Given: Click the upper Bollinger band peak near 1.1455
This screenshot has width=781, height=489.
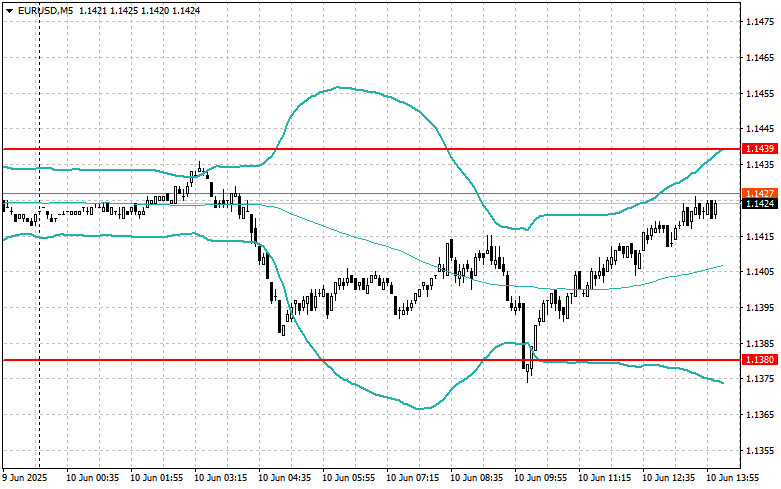Looking at the screenshot, I should 339,88.
